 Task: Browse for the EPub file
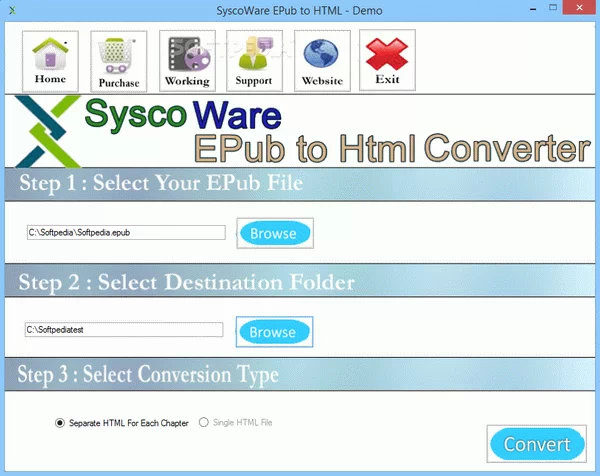point(275,233)
